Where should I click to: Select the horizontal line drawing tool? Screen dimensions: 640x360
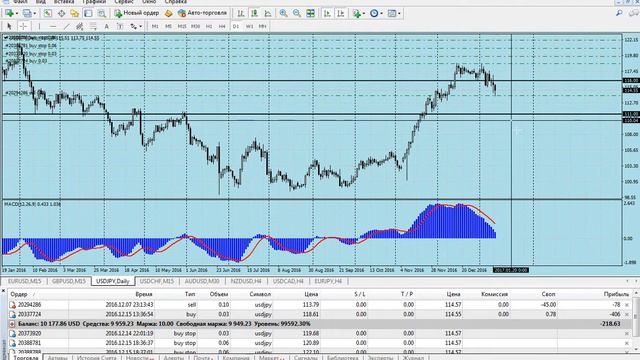(53, 26)
